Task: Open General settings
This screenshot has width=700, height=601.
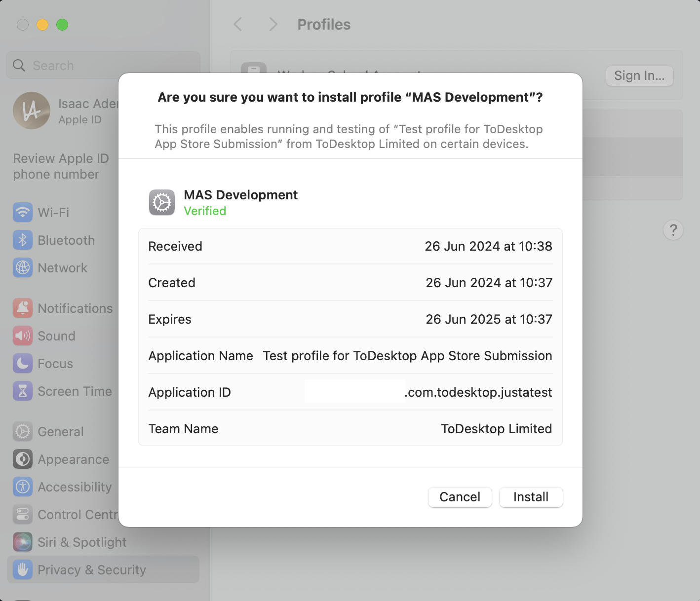Action: click(x=60, y=431)
